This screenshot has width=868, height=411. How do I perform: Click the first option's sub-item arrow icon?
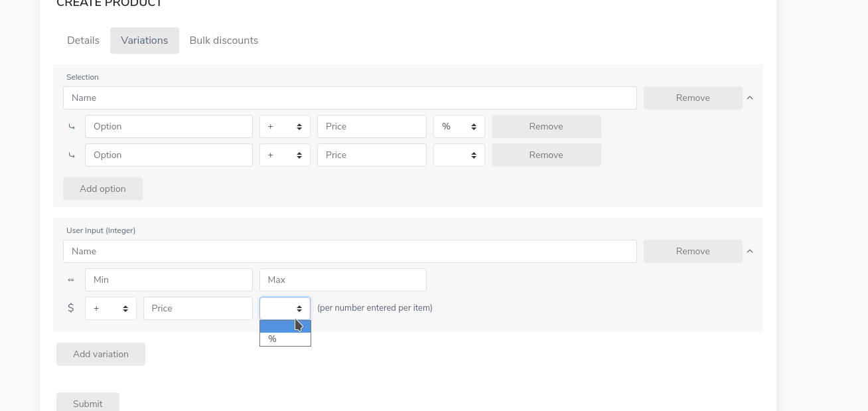pos(72,127)
